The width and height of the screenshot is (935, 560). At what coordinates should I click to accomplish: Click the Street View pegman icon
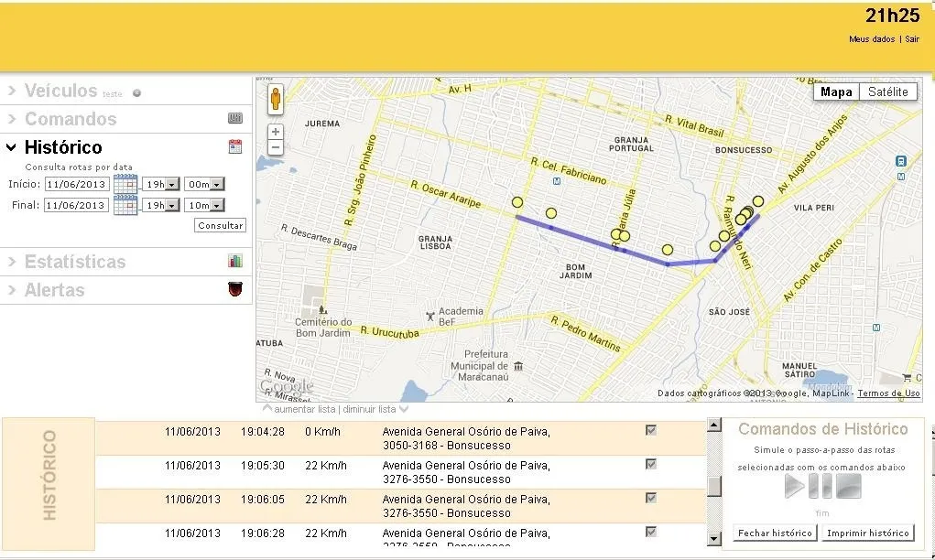(x=275, y=99)
